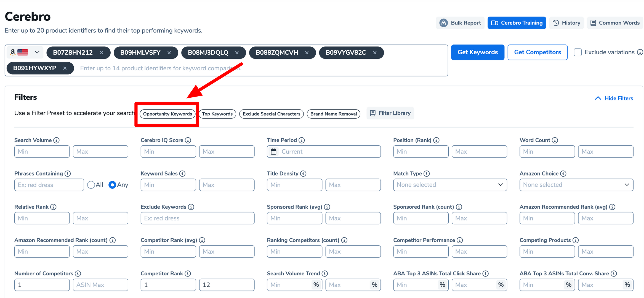Select the Any radio button
The image size is (644, 298).
coord(112,185)
